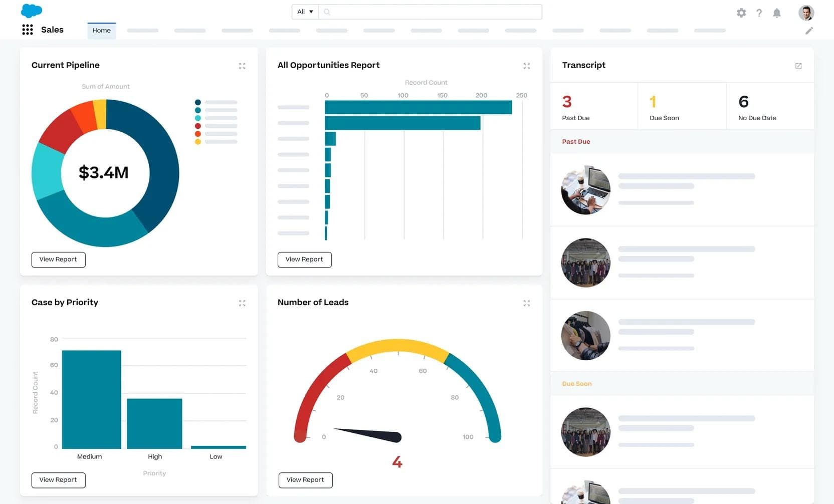
Task: Click View Report under Current Pipeline
Action: [x=58, y=260]
